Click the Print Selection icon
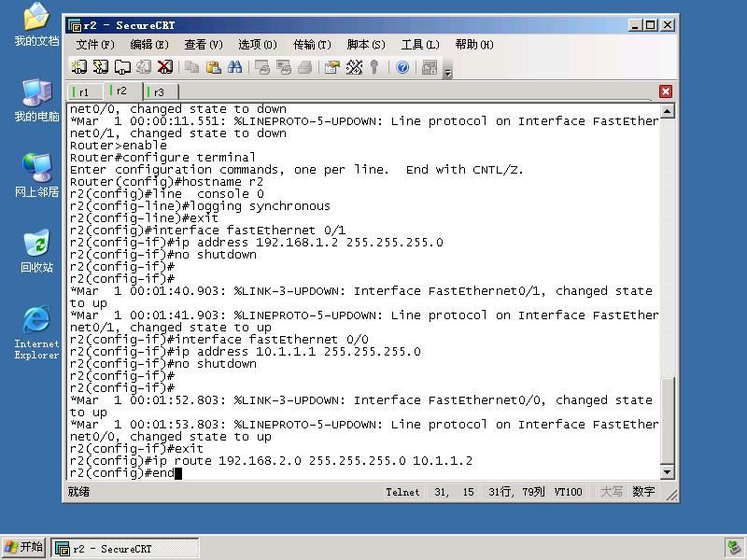Viewport: 747px width, 560px height. (284, 67)
